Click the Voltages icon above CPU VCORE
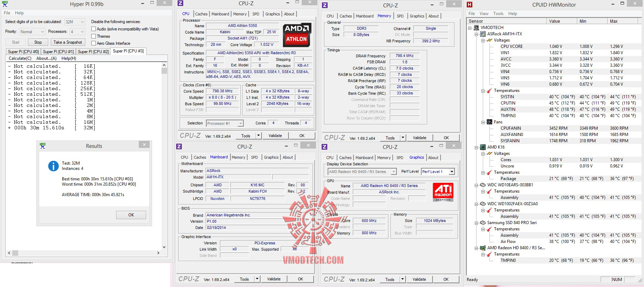 click(x=489, y=40)
